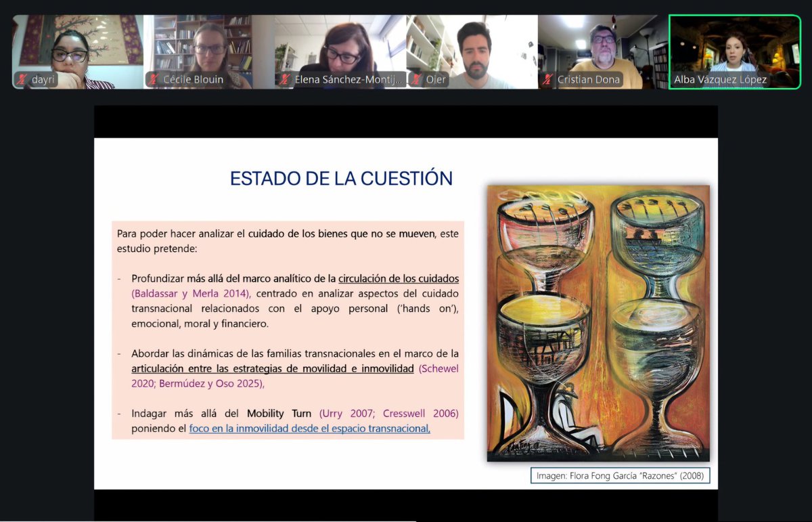
Task: Click citation '(Baldassar y Merla 2014)'
Action: (x=191, y=293)
